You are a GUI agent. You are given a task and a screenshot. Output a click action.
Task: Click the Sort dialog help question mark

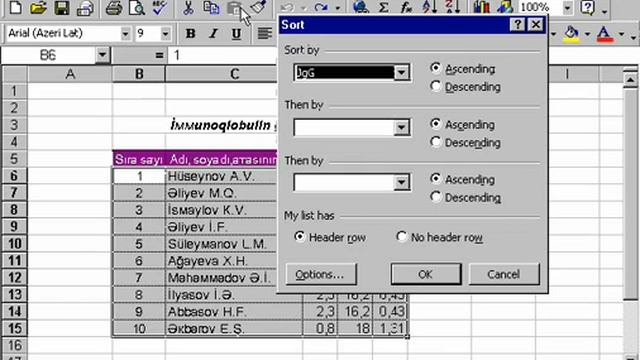[x=518, y=25]
